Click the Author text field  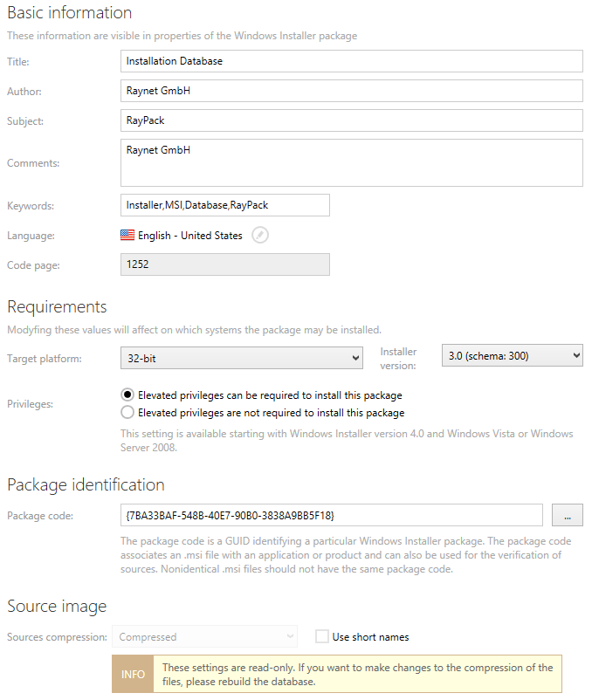351,91
